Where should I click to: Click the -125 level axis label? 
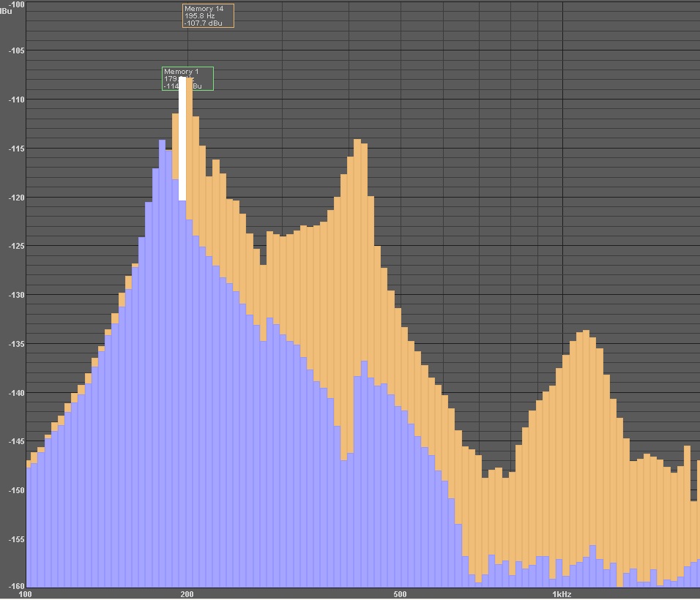pos(17,246)
